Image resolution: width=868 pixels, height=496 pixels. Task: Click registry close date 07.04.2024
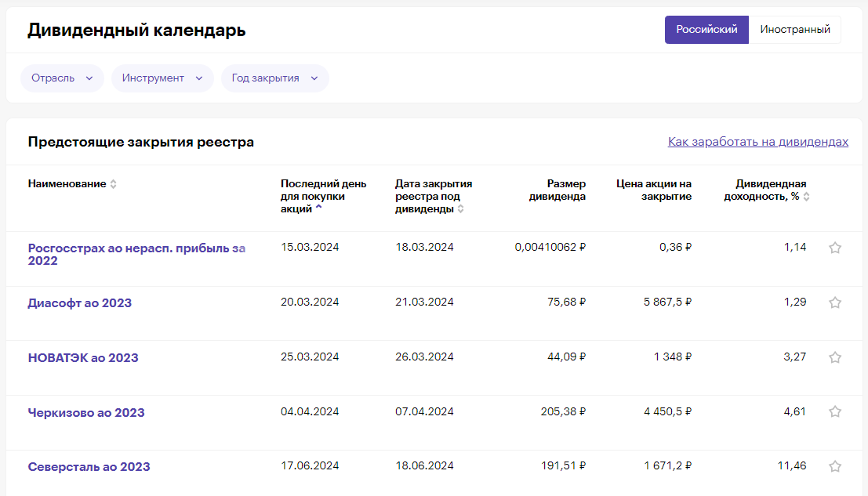click(424, 411)
